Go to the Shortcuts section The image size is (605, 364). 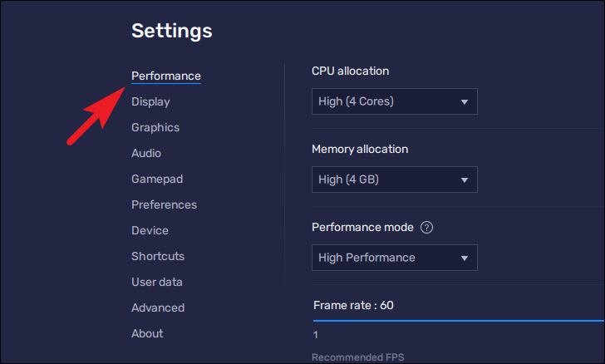[158, 257]
